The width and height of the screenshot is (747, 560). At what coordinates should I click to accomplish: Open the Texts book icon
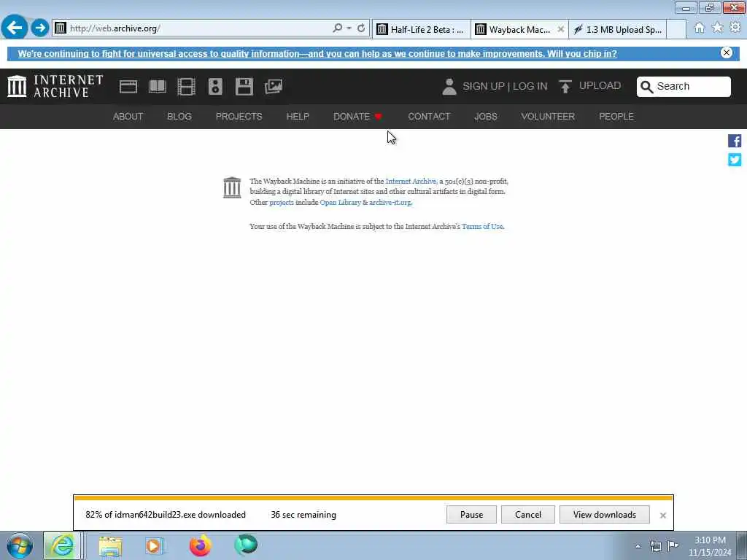coord(158,87)
